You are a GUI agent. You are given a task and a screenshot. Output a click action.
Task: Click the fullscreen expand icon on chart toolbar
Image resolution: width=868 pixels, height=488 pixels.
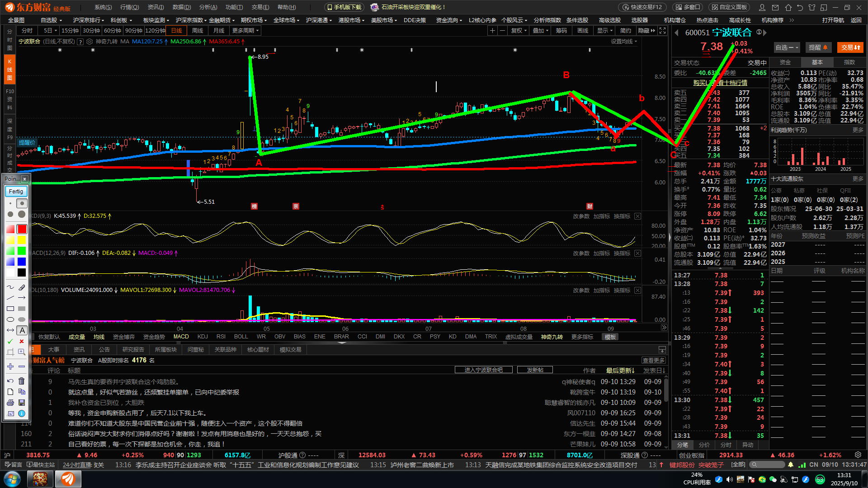pos(662,30)
